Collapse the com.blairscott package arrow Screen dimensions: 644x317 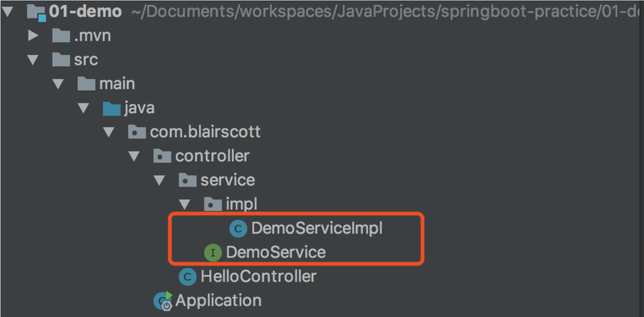click(x=109, y=132)
